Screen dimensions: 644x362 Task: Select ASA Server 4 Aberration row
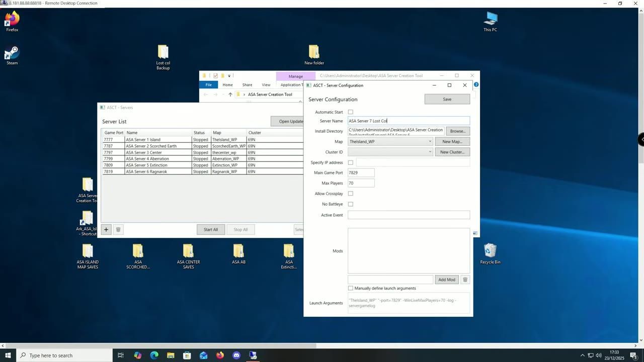point(202,159)
